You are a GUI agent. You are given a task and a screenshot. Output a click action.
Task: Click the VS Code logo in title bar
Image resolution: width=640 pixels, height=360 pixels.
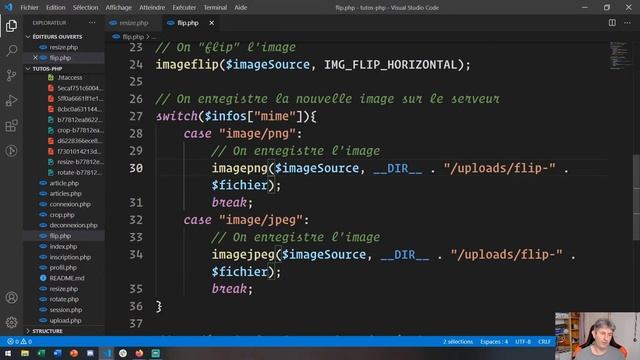(8, 7)
